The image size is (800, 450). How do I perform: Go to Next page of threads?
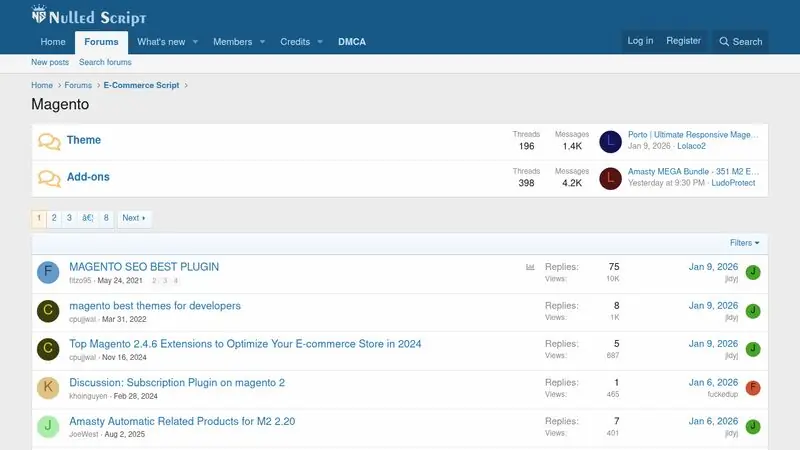point(134,218)
